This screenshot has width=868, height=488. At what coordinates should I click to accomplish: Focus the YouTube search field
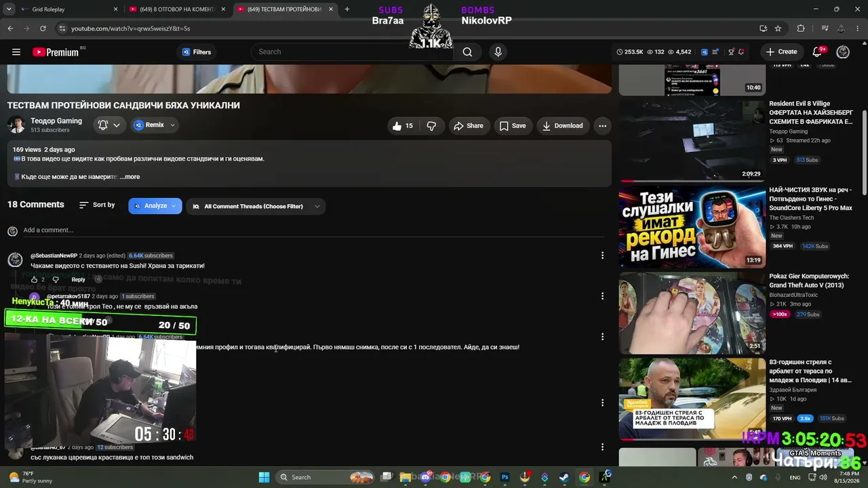pyautogui.click(x=352, y=52)
